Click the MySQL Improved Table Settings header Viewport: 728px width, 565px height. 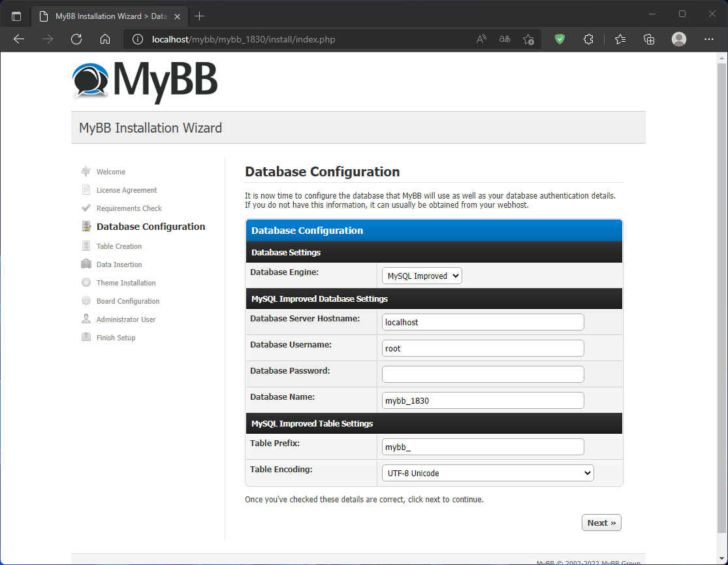point(434,423)
